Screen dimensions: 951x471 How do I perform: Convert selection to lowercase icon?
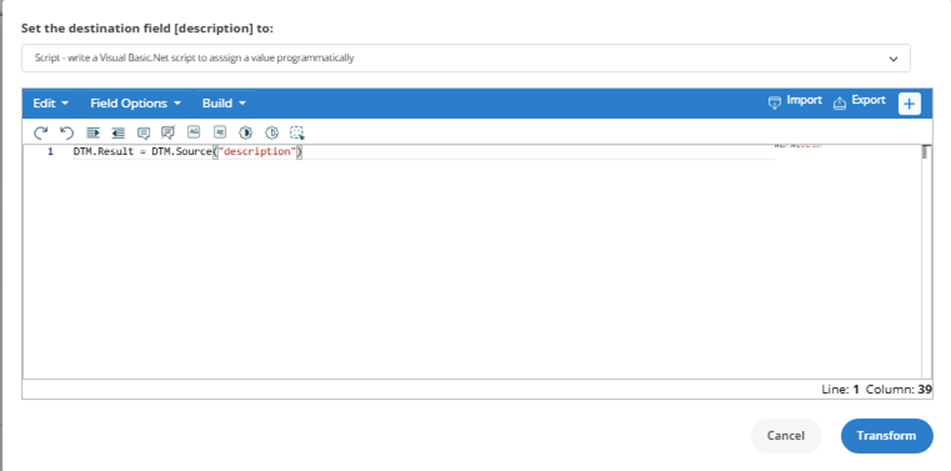[x=220, y=132]
